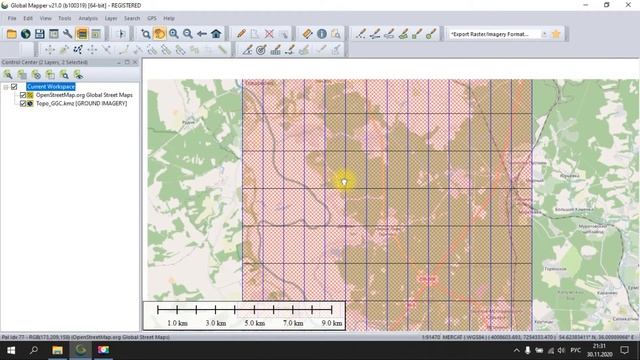Uncheck OpenStreetMap.org Global Street Maps layer
The height and width of the screenshot is (360, 640).
[23, 95]
